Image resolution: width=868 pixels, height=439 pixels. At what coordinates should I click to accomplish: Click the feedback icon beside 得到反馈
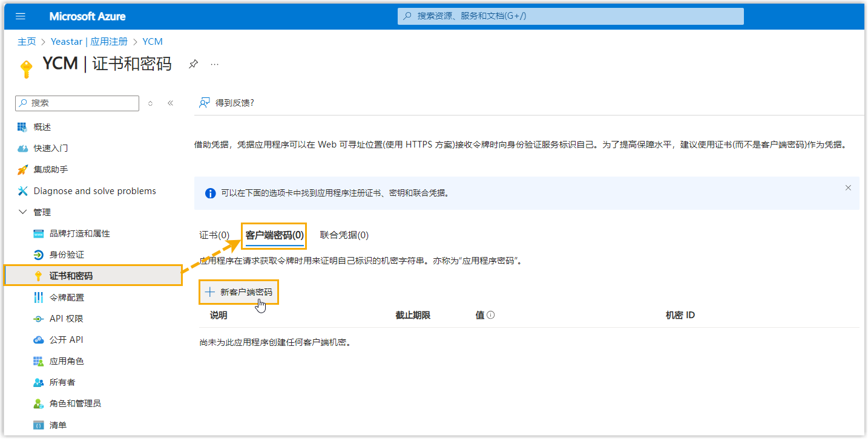[x=205, y=103]
